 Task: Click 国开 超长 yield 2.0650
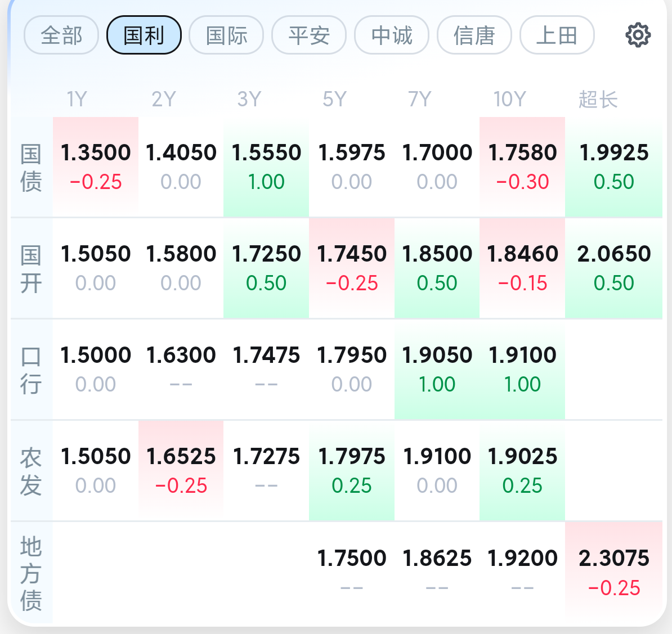(x=613, y=268)
